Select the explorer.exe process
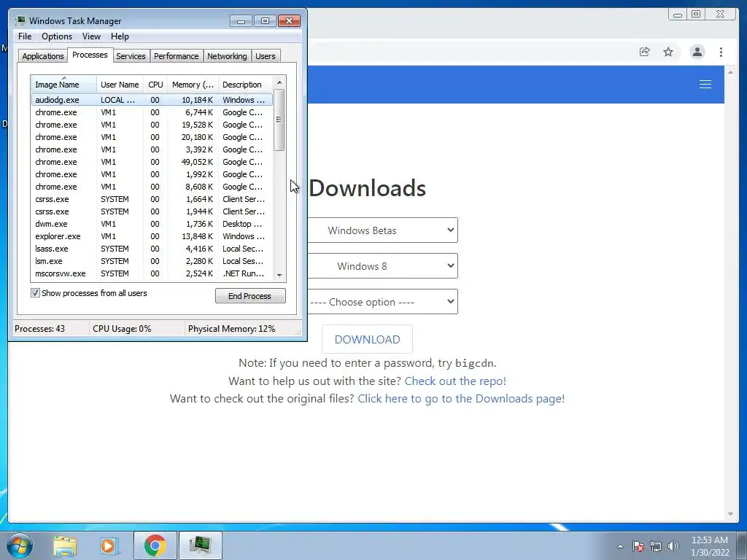Image resolution: width=747 pixels, height=560 pixels. (x=152, y=236)
